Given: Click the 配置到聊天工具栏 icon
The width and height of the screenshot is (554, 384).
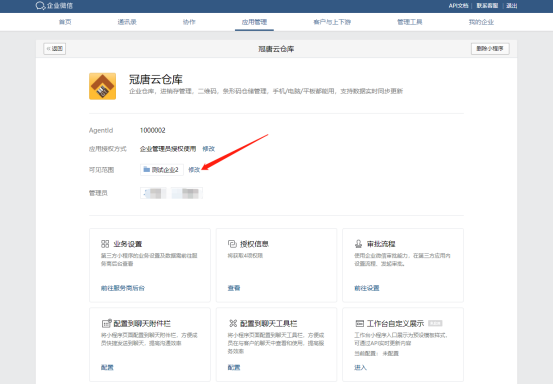Looking at the screenshot, I should pos(233,323).
